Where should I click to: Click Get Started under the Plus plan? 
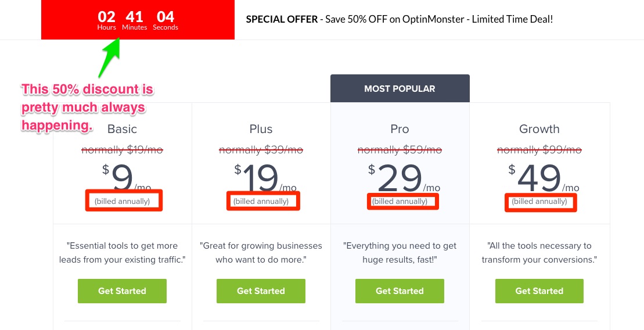261,291
